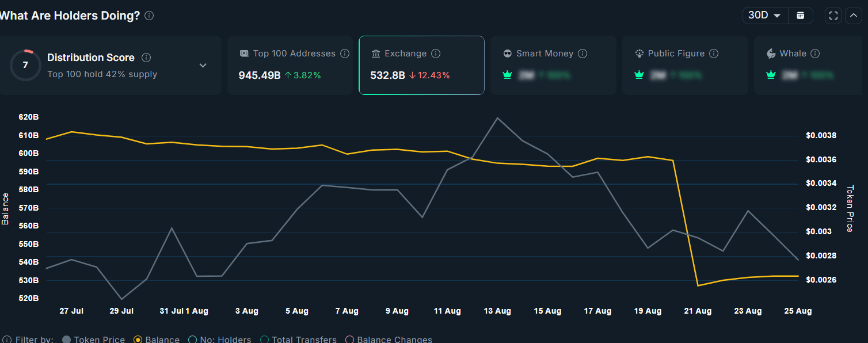
Task: Click info icon beside What Are Holders Doing
Action: [x=149, y=16]
